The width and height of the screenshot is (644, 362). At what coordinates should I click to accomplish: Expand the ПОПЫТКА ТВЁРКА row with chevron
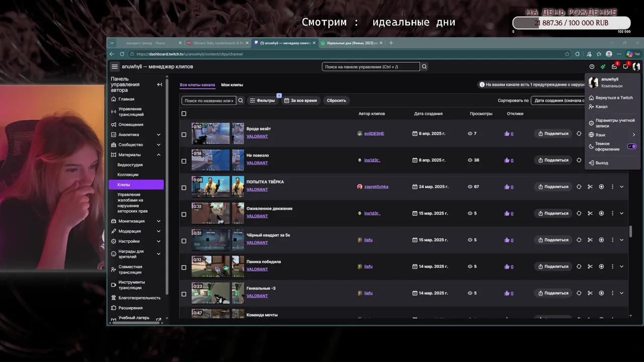click(x=622, y=187)
